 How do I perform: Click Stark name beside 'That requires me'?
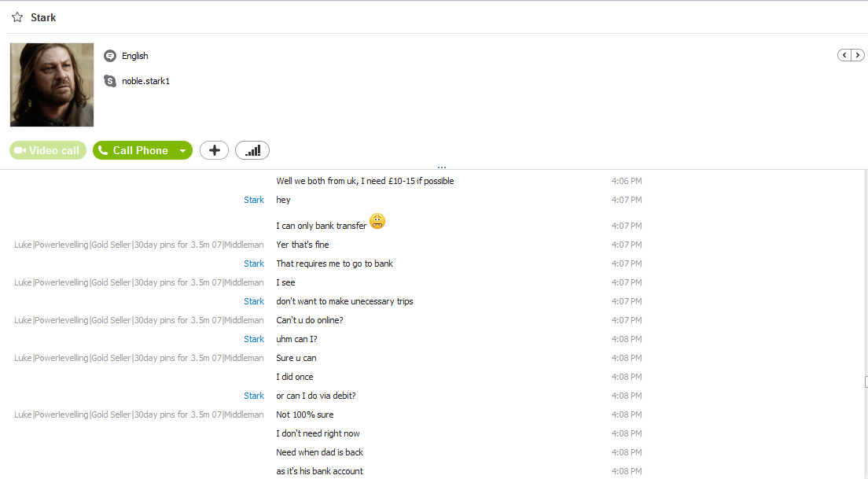[254, 263]
